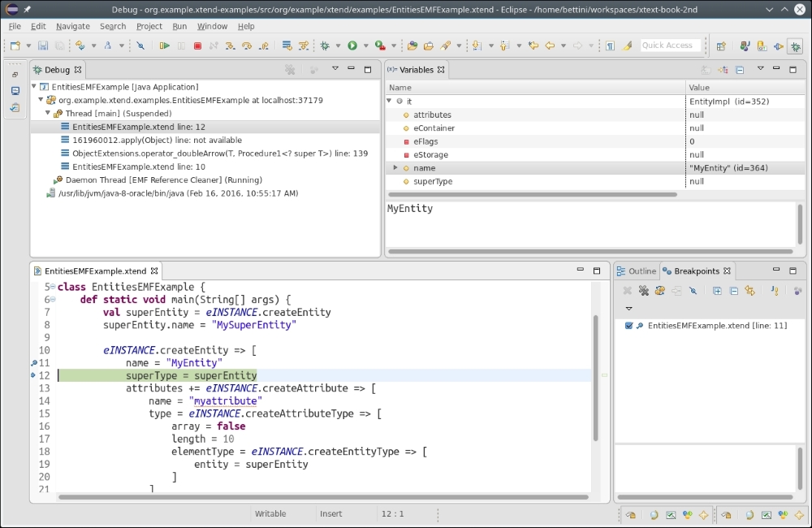
Task: Select EntitiesEMFExample.xtend line: 10 stack frame
Action: click(138, 167)
